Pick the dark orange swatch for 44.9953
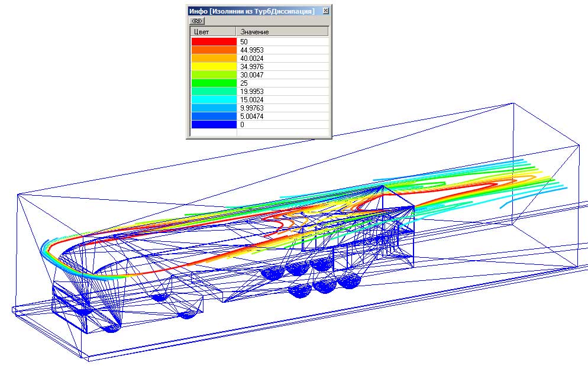This screenshot has width=588, height=366. click(x=214, y=50)
